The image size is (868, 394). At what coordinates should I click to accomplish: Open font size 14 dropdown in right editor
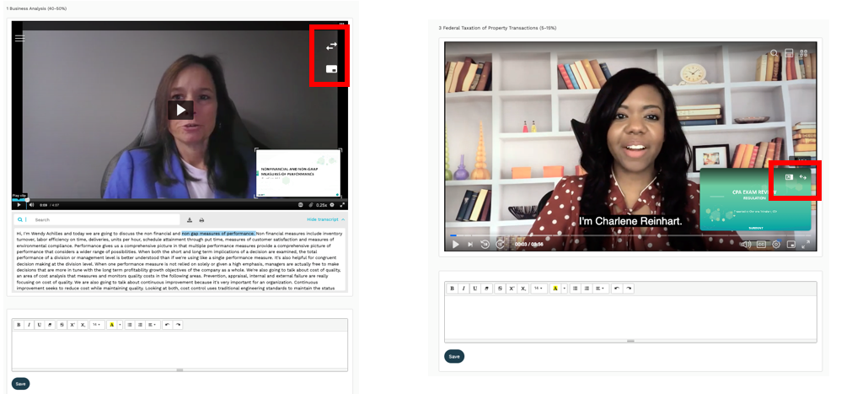click(x=538, y=289)
